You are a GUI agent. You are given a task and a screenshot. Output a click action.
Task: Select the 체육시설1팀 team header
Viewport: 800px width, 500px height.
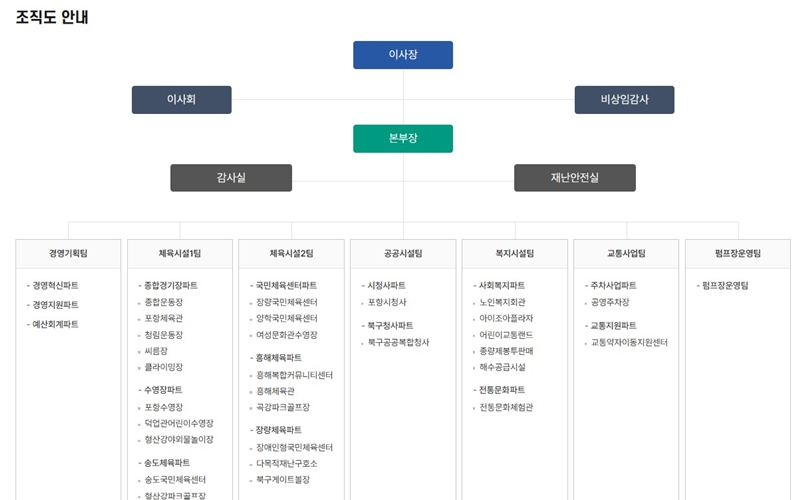click(x=180, y=254)
